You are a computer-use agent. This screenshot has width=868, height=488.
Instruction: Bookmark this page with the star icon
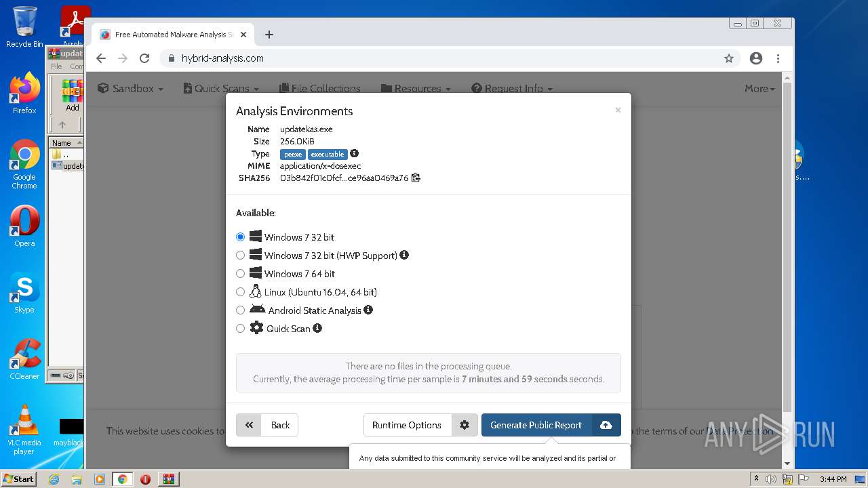[729, 58]
